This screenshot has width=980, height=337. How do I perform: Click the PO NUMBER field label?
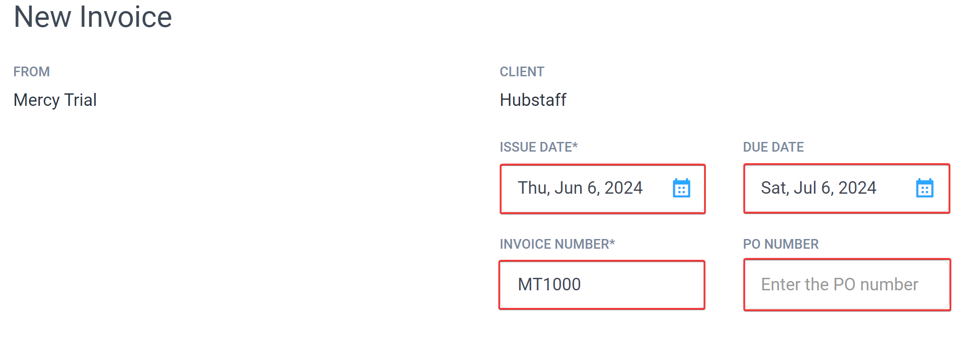coord(781,244)
